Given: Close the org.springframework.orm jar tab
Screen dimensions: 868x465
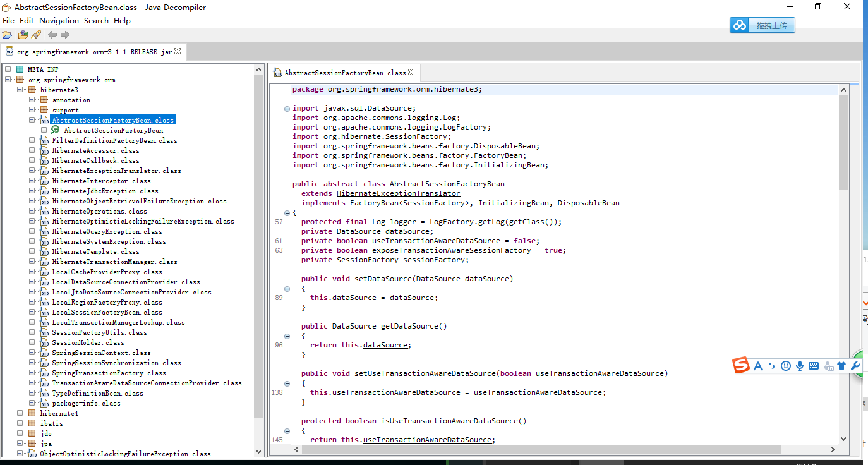Looking at the screenshot, I should point(178,52).
